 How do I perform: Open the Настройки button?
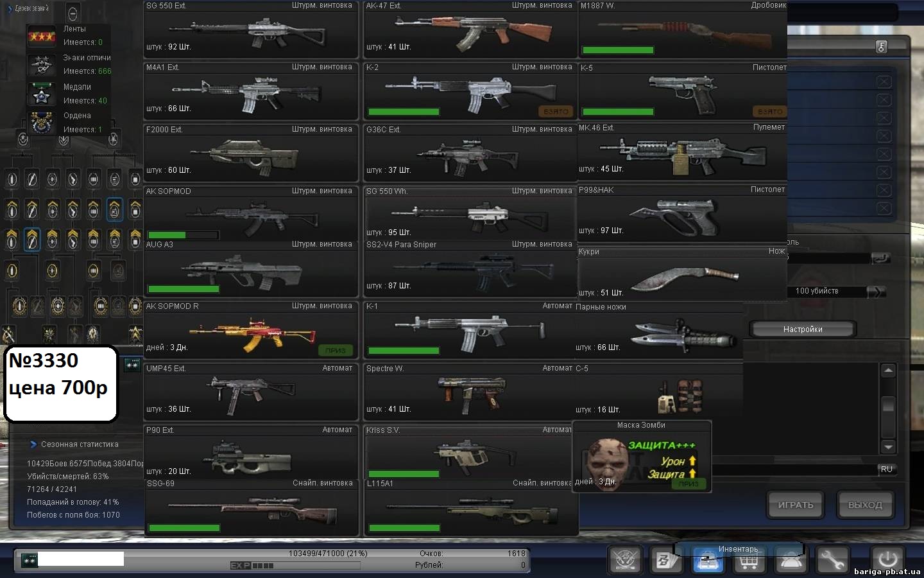802,329
